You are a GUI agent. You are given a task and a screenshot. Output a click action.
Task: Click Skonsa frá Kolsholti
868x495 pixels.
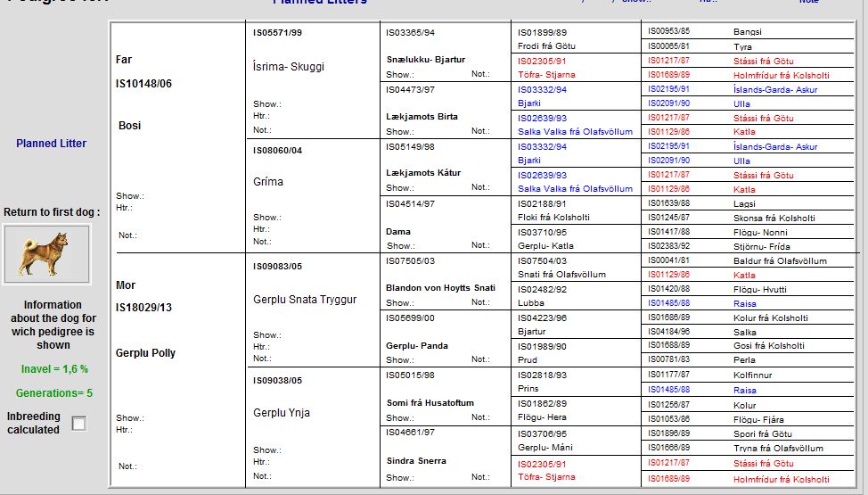pyautogui.click(x=774, y=219)
